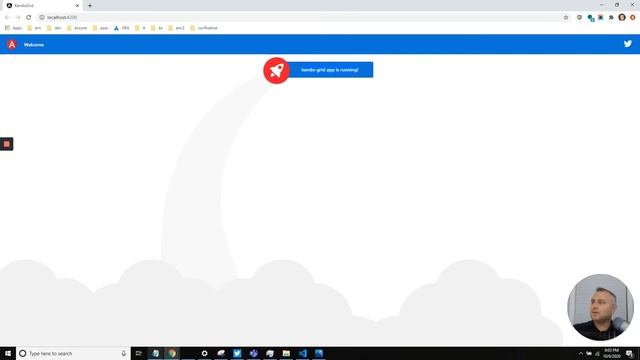Screen dimensions: 640x360
Task: Open Twitter app on the taskbar
Action: click(237, 353)
